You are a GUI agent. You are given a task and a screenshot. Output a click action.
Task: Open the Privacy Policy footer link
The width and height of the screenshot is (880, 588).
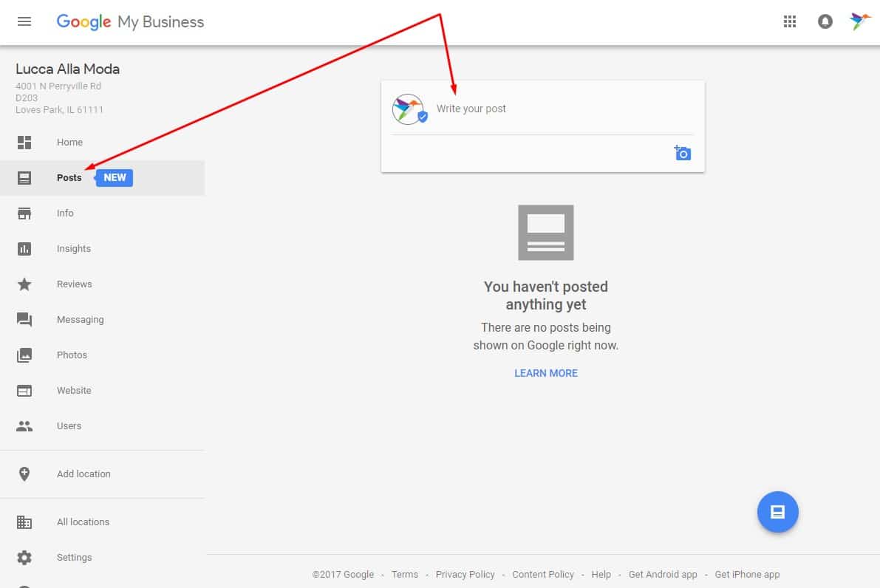[465, 575]
